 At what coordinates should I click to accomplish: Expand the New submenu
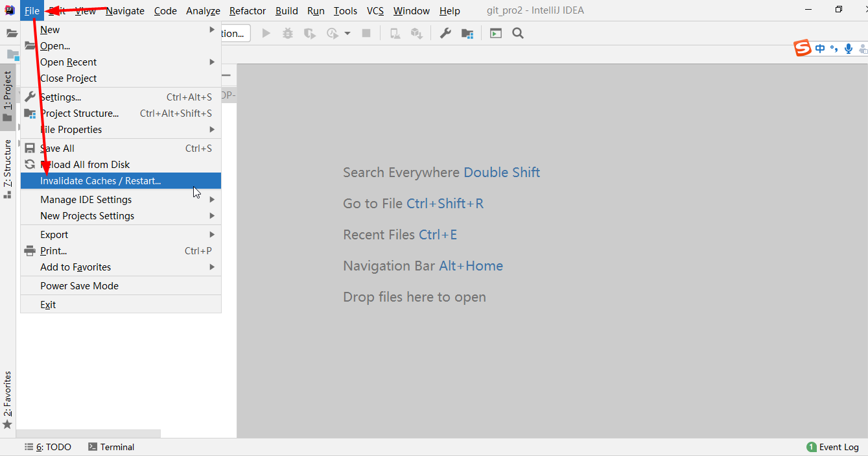(121, 30)
